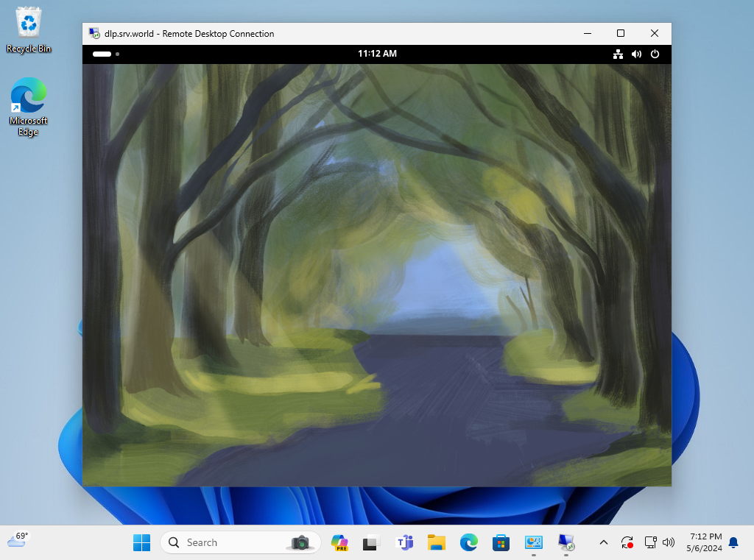Open the power menu in GNOME top bar
Screen dimensions: 754x560
(655, 54)
